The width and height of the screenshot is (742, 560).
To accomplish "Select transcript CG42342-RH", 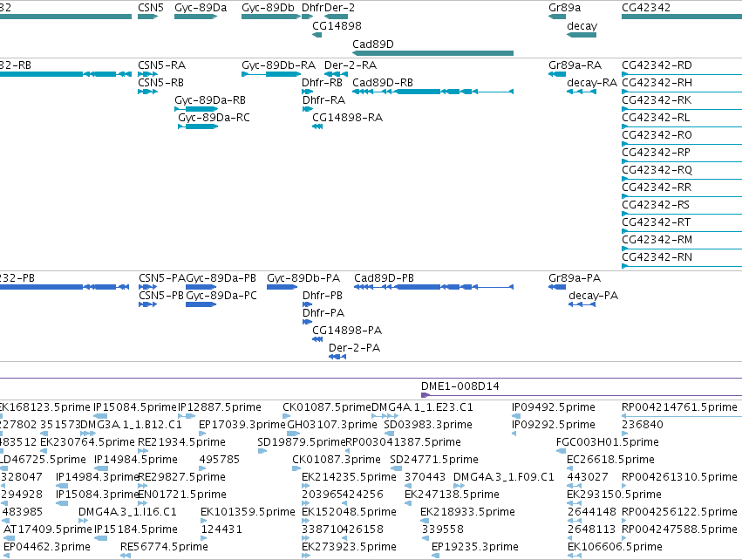I will click(x=657, y=82).
